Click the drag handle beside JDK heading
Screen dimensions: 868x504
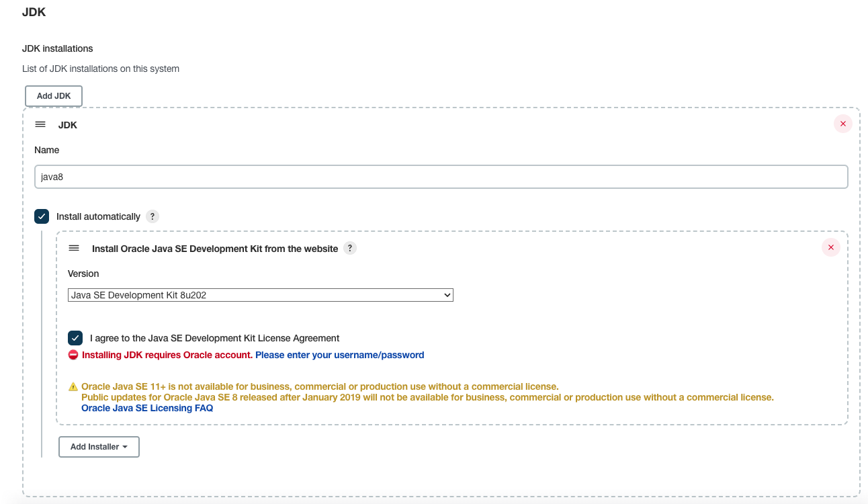click(40, 125)
